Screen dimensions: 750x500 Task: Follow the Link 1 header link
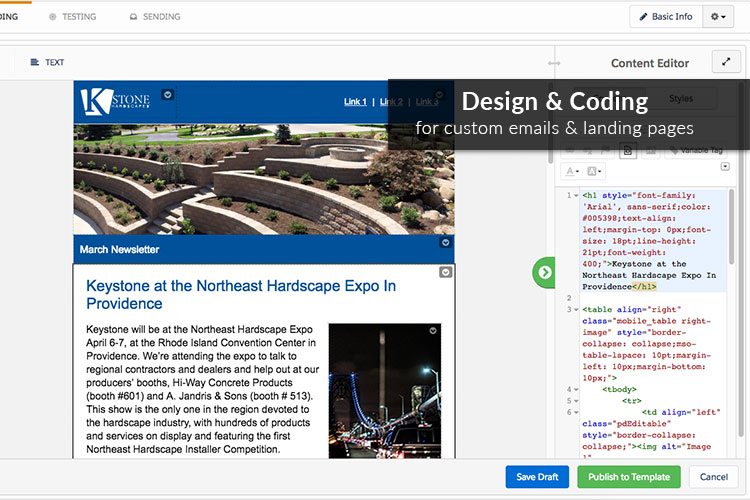click(355, 102)
